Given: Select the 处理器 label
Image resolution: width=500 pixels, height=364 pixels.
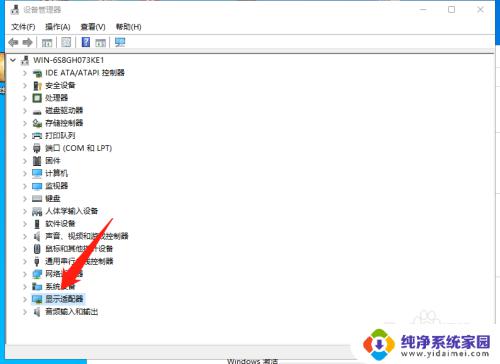Looking at the screenshot, I should click(57, 98).
